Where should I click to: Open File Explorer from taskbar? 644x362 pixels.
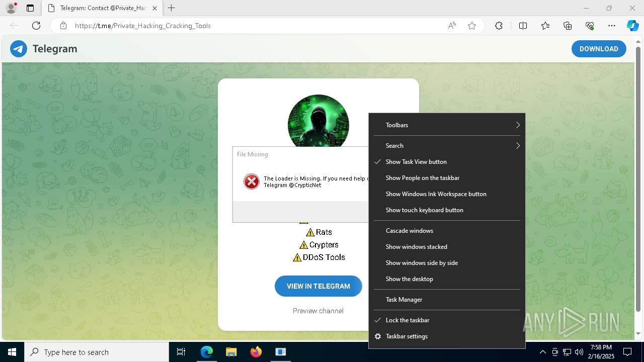(x=231, y=352)
